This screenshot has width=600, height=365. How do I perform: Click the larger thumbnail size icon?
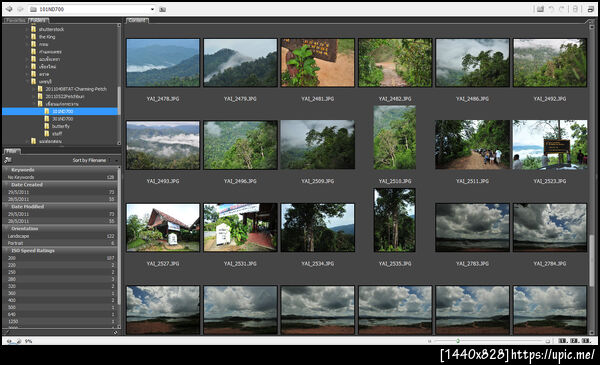(548, 341)
